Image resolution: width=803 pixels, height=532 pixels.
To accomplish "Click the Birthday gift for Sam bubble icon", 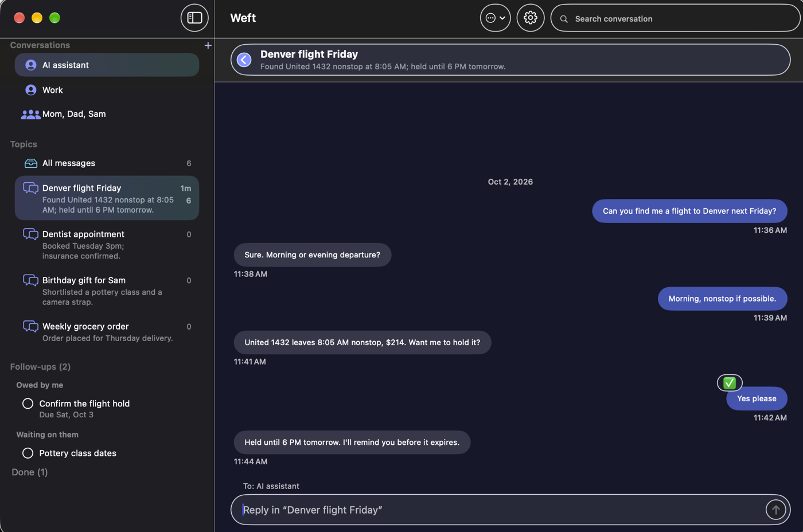I will point(30,280).
